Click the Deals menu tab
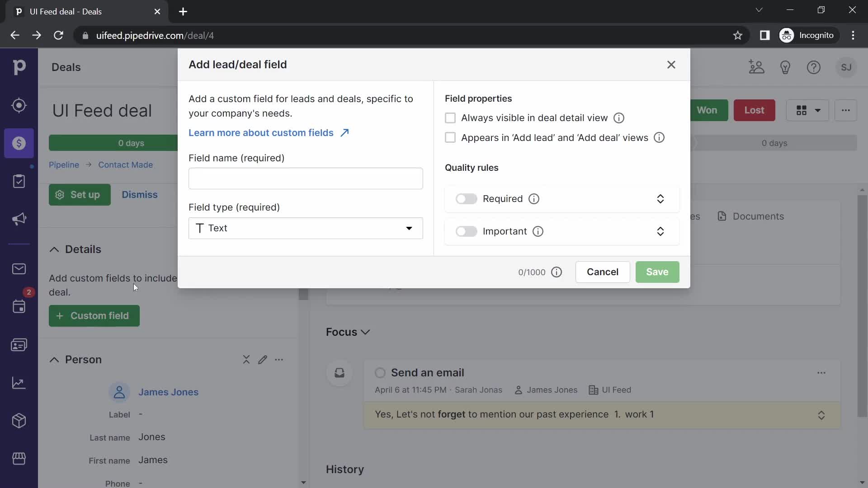 pyautogui.click(x=66, y=67)
